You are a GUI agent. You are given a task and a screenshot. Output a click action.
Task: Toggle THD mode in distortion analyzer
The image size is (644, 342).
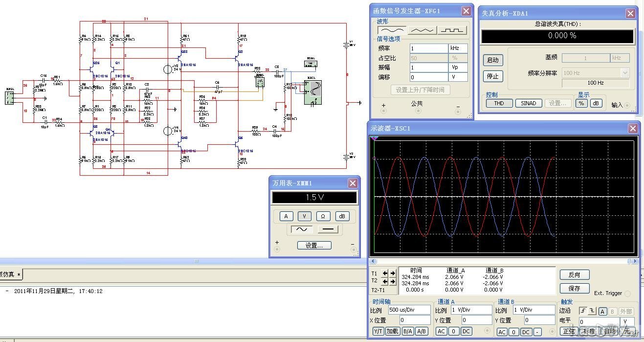(499, 103)
